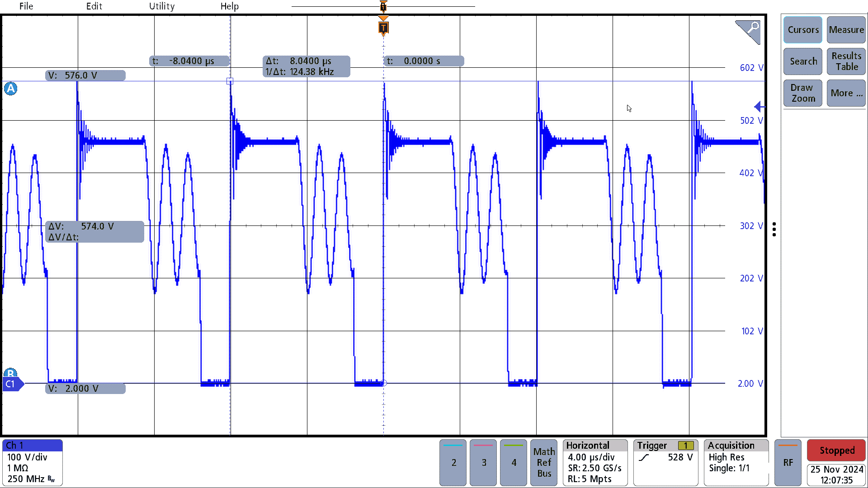Select cursor A marker

click(x=11, y=89)
